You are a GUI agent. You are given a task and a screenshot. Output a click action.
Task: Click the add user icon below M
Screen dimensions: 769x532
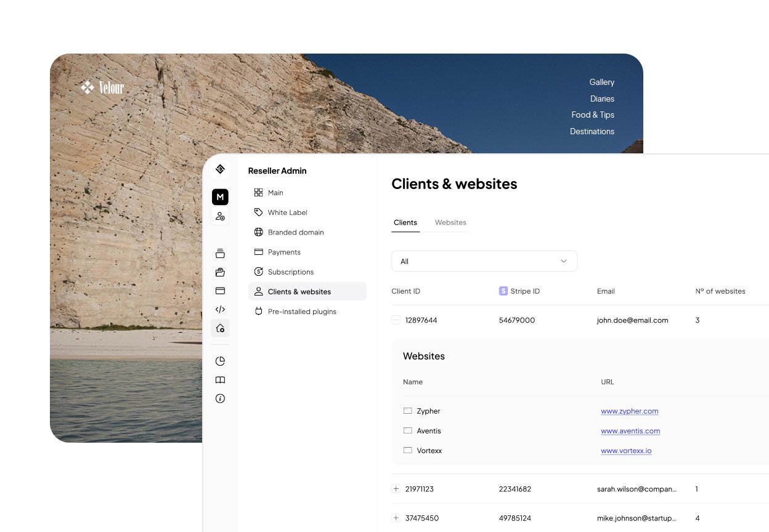point(220,216)
